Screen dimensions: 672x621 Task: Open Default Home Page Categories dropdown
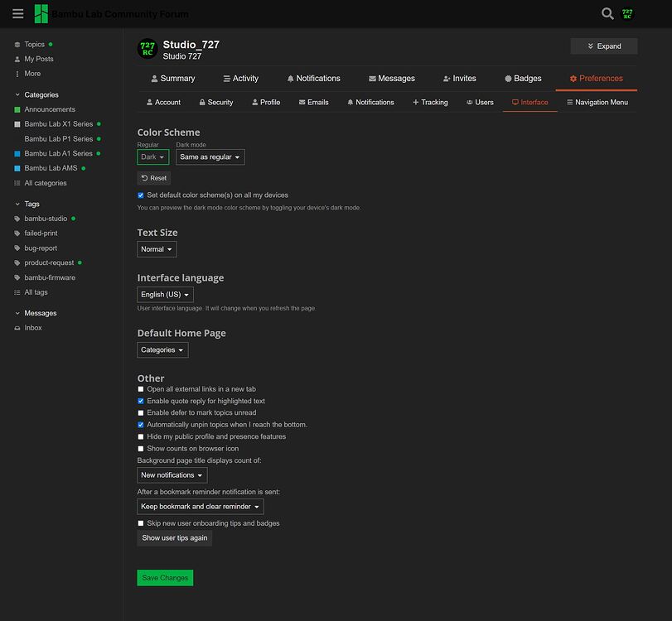coord(162,350)
